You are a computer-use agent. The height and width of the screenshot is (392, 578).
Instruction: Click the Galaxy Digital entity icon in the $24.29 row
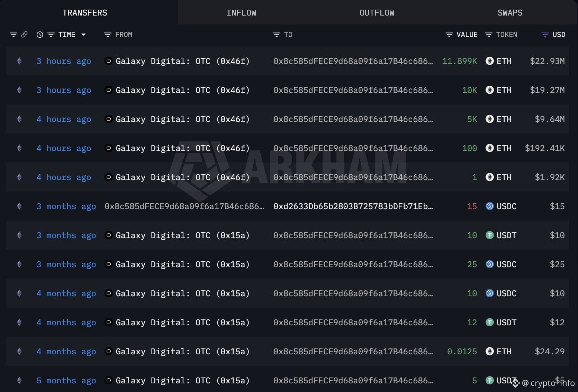click(x=108, y=352)
